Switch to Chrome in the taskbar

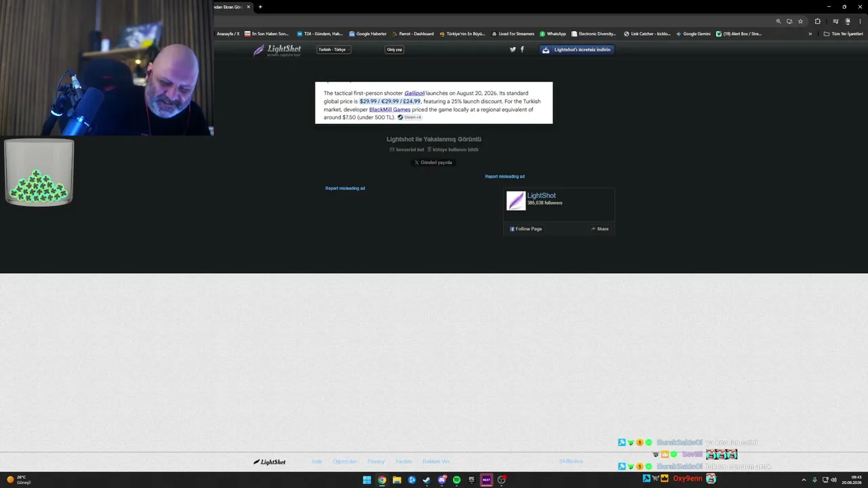382,480
